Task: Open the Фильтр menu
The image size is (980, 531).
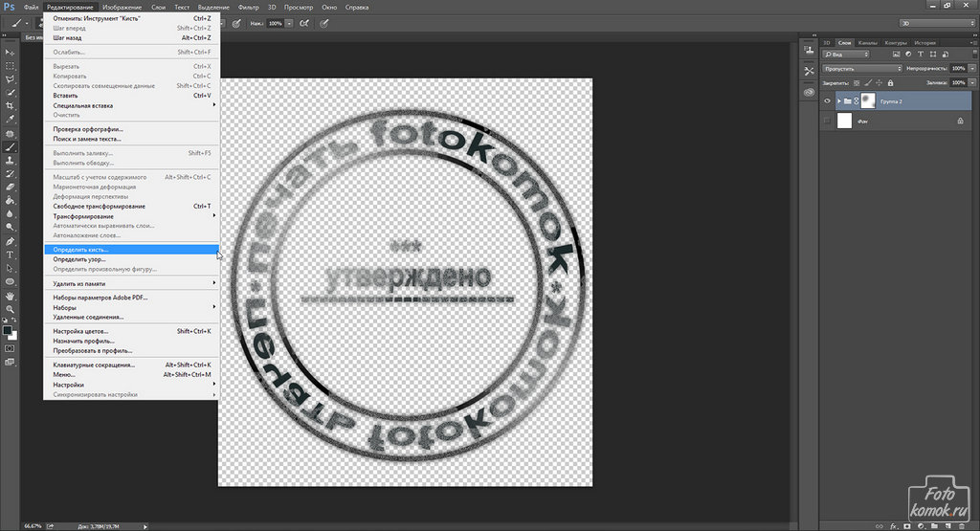Action: point(248,8)
